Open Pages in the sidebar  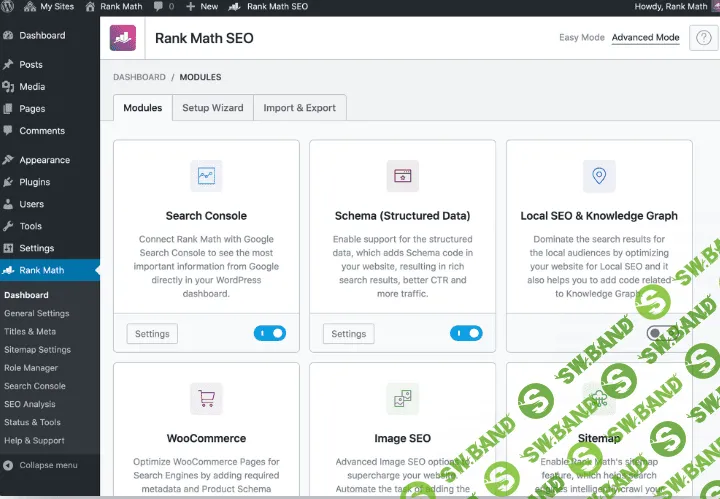(32, 109)
